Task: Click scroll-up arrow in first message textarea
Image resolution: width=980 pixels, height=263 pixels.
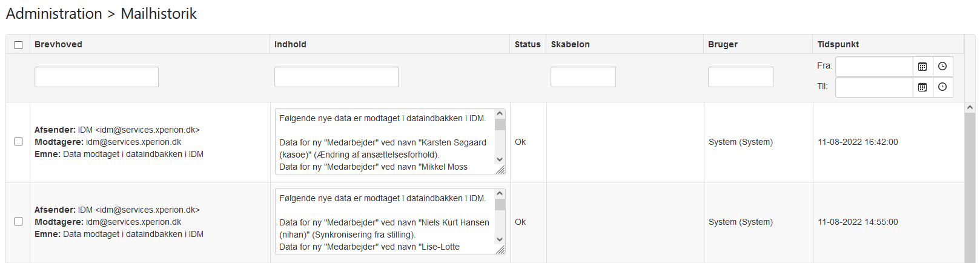Action: (x=500, y=113)
